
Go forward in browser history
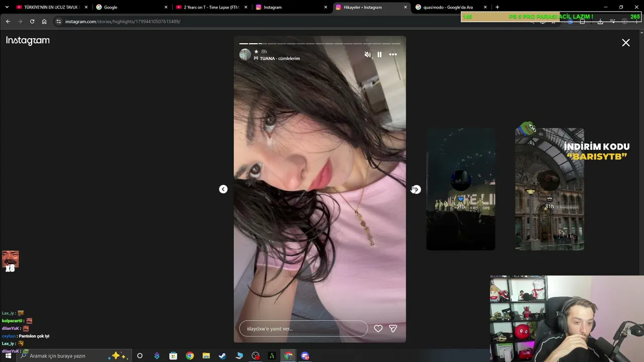tap(20, 22)
